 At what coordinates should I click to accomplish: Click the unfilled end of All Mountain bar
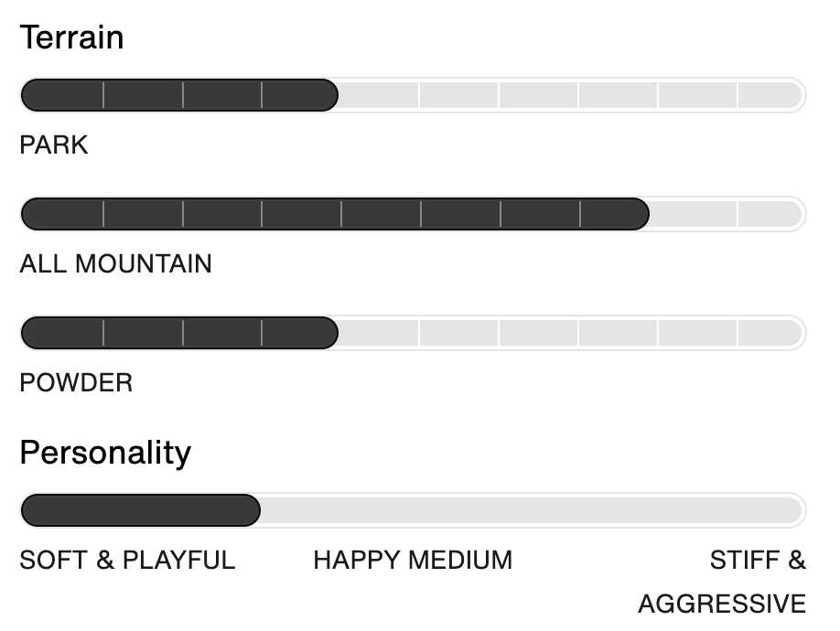click(726, 214)
